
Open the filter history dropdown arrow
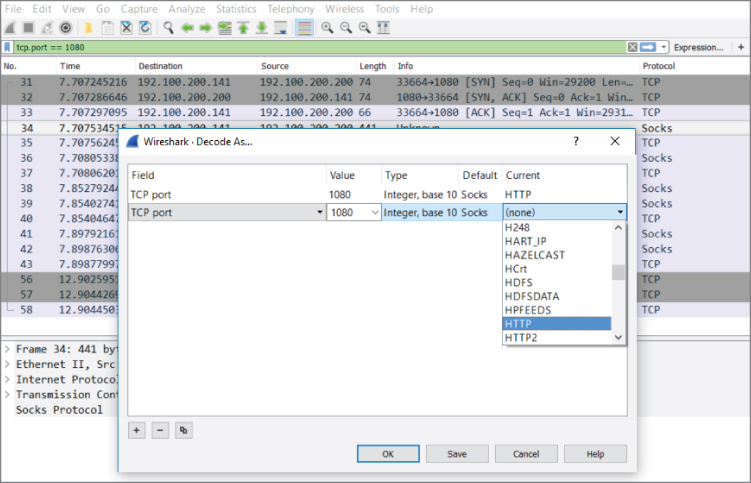(x=663, y=47)
